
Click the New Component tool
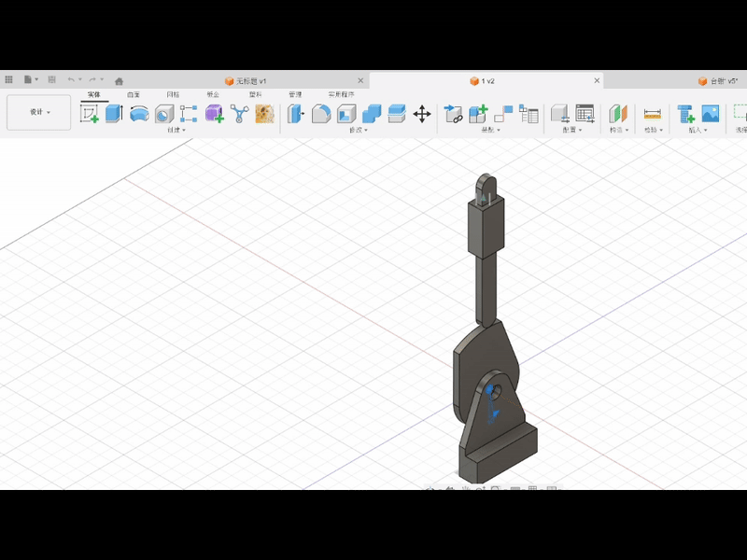pos(478,114)
